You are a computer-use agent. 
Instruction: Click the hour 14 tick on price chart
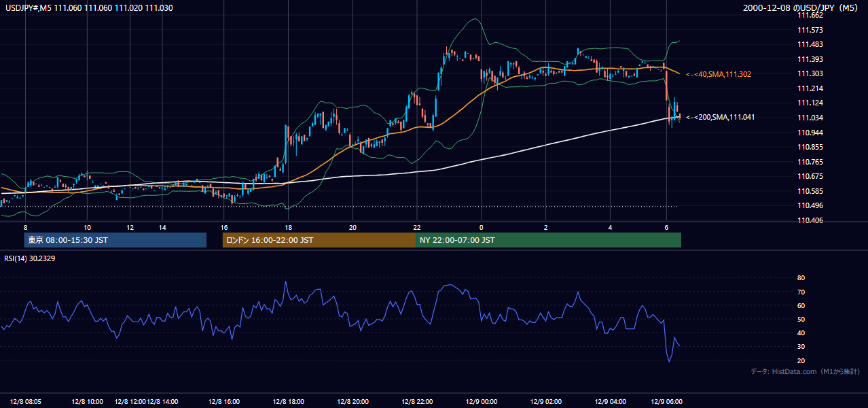[x=162, y=227]
